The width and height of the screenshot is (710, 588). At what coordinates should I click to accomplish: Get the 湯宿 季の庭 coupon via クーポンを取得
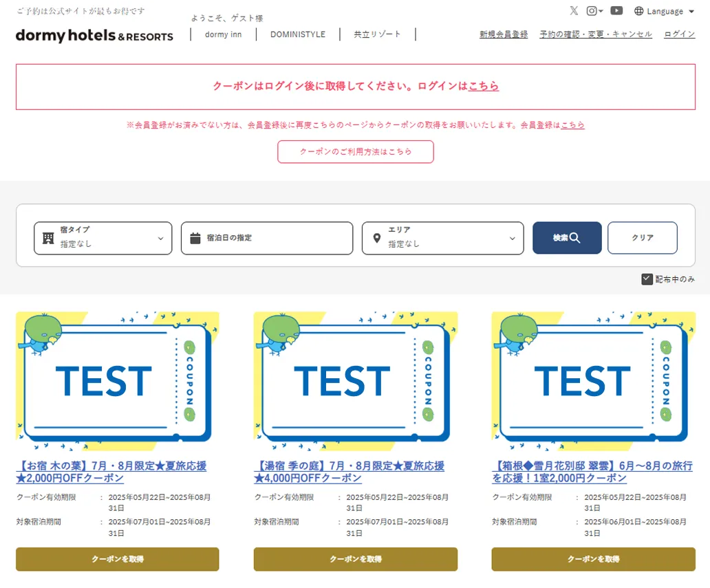click(x=356, y=560)
